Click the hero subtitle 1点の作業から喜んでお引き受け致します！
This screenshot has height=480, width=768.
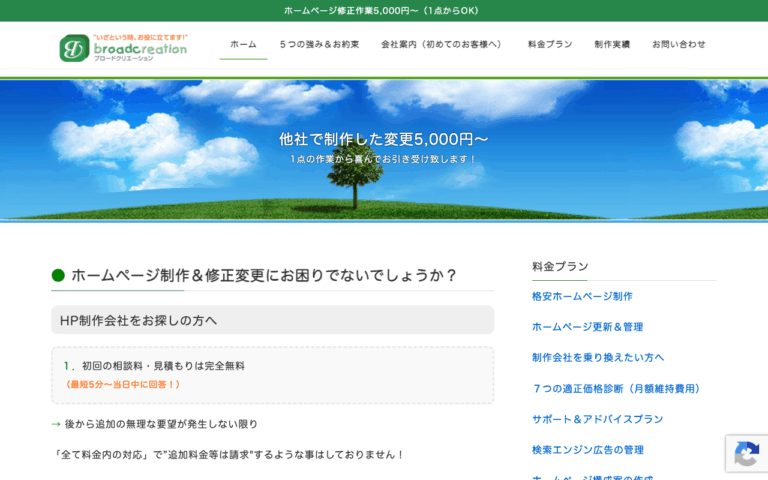(383, 159)
